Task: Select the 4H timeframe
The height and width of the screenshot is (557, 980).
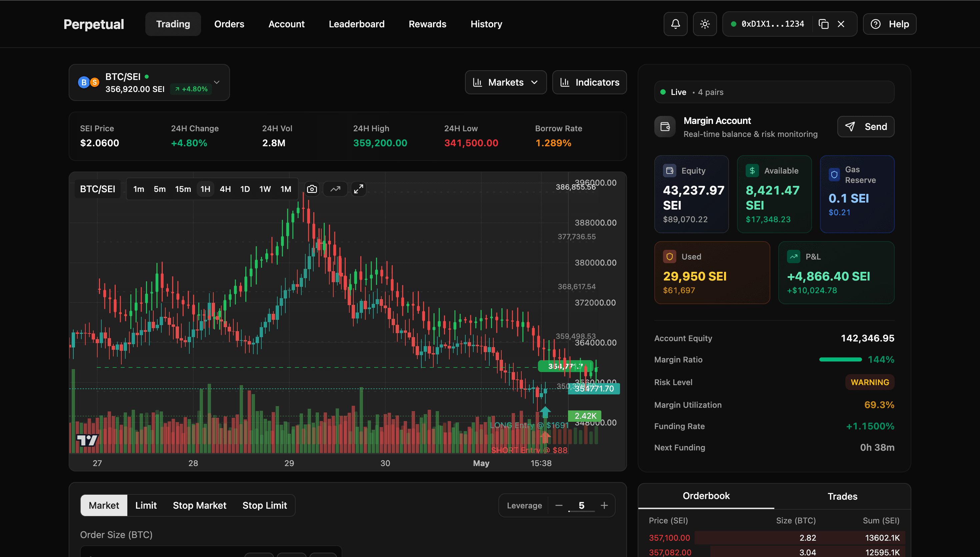Action: click(225, 189)
